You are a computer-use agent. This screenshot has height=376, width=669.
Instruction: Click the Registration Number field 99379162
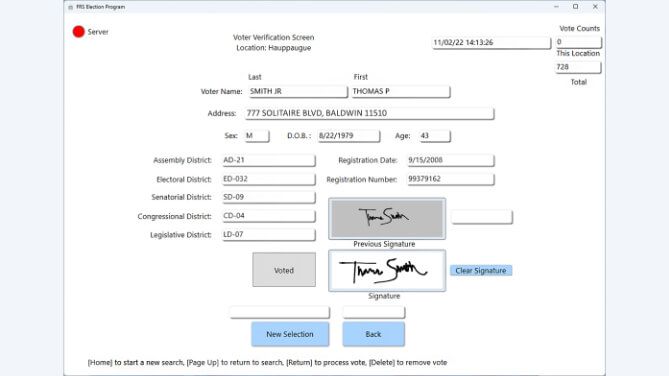[451, 179]
